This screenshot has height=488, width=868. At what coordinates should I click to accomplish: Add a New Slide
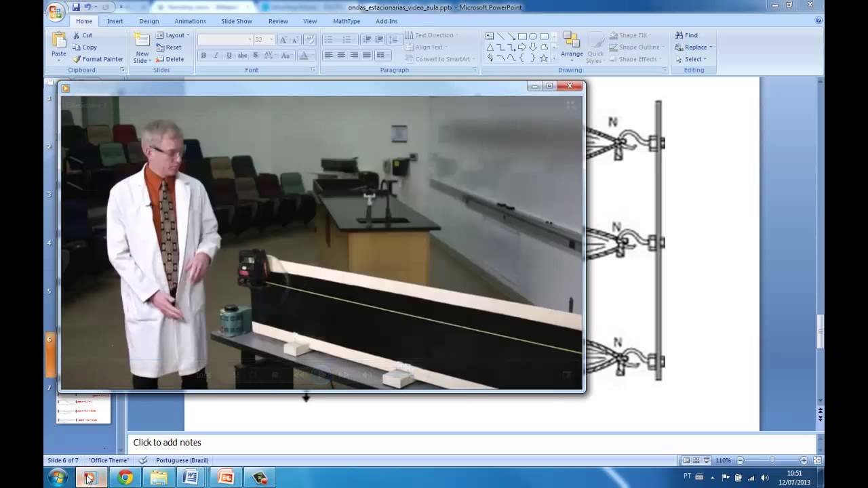pos(142,47)
